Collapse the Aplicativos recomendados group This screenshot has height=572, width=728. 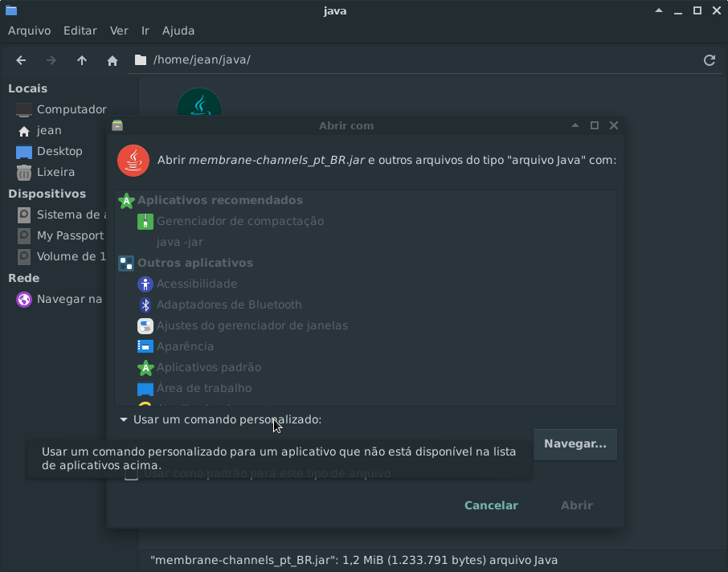[x=219, y=200]
